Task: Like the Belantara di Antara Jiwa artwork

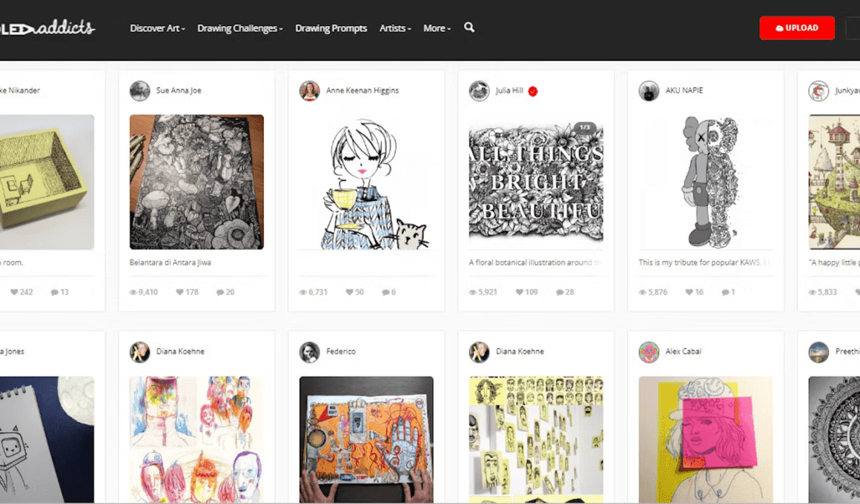Action: pos(179,292)
